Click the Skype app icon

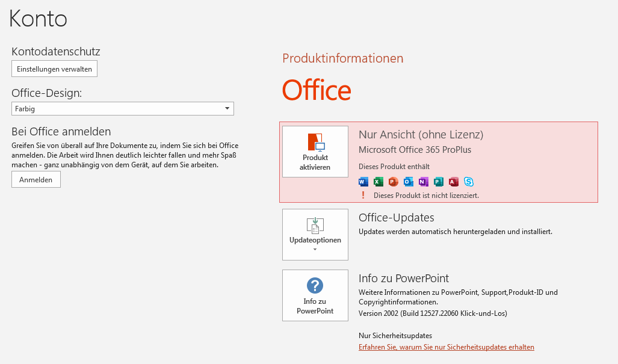(x=469, y=182)
